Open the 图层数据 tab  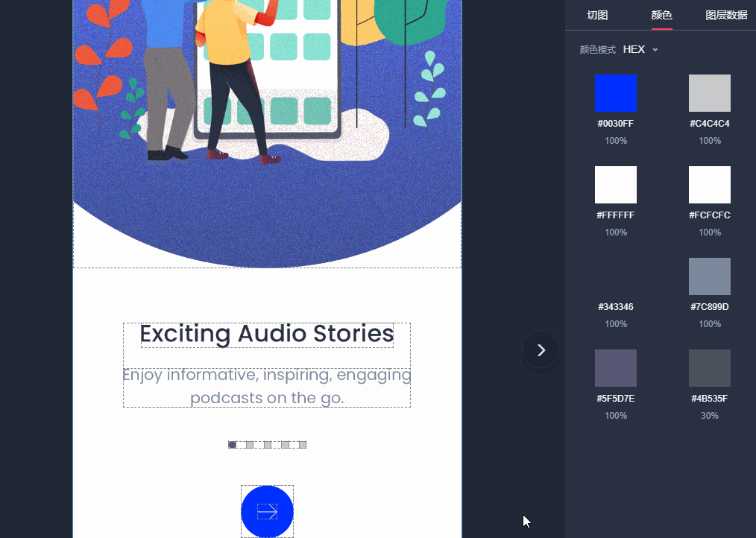(725, 15)
